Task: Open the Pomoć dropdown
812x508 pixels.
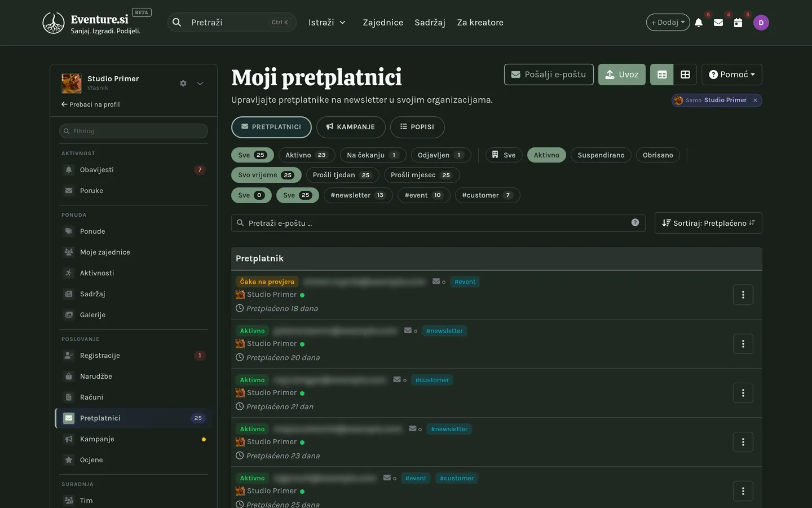Action: coord(732,75)
